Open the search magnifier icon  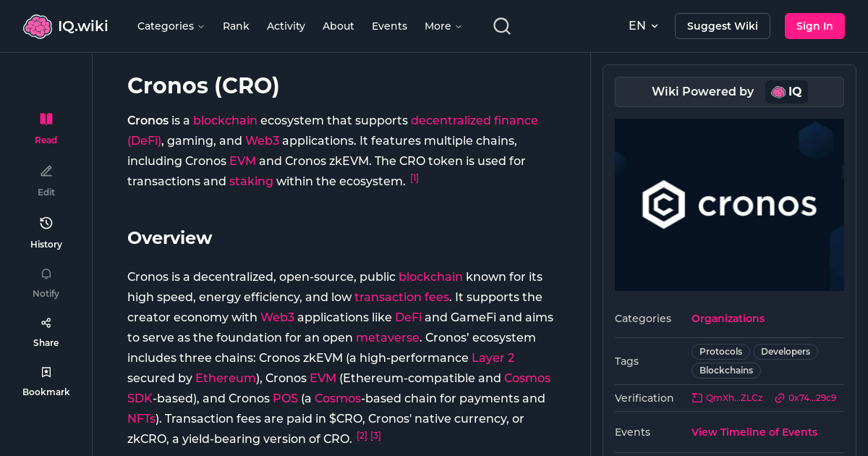(x=501, y=25)
